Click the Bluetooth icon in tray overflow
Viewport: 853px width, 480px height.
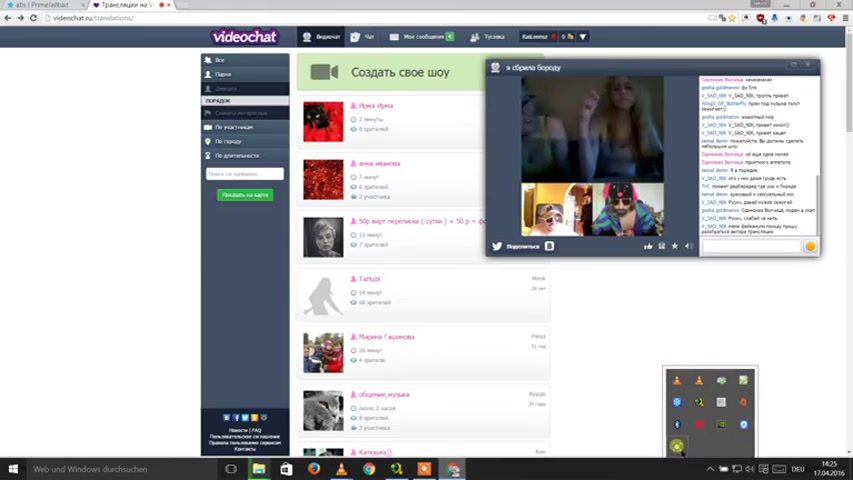coord(677,424)
